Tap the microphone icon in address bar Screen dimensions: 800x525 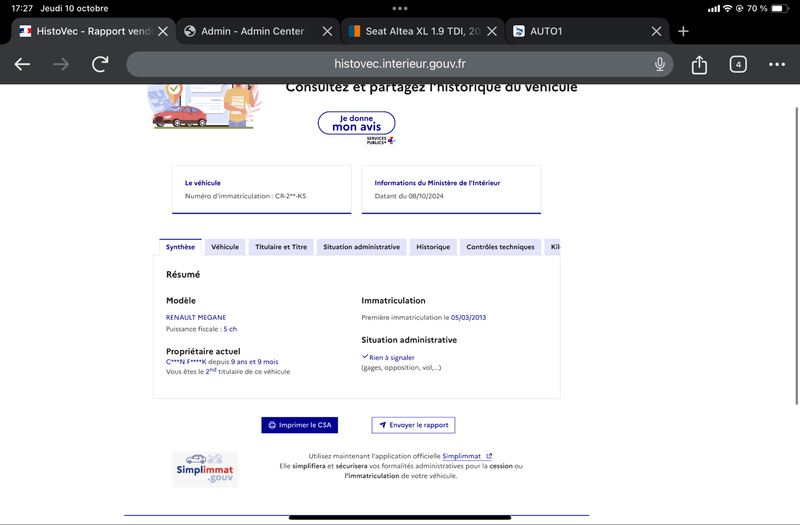click(660, 64)
